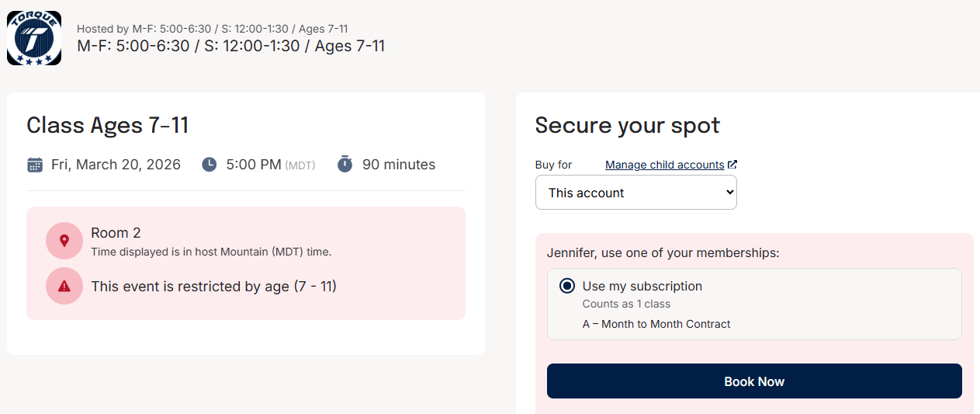This screenshot has width=980, height=414.
Task: Click the Fri, March 20, 2026 date
Action: pyautogui.click(x=116, y=165)
